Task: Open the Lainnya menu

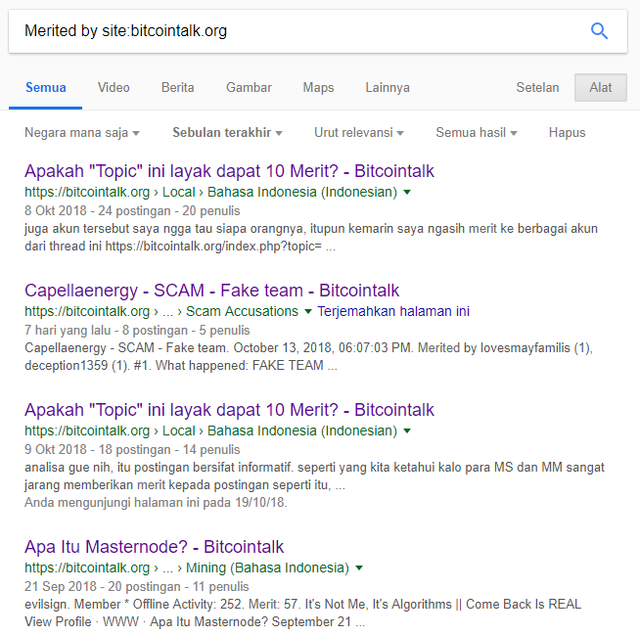Action: coord(387,87)
